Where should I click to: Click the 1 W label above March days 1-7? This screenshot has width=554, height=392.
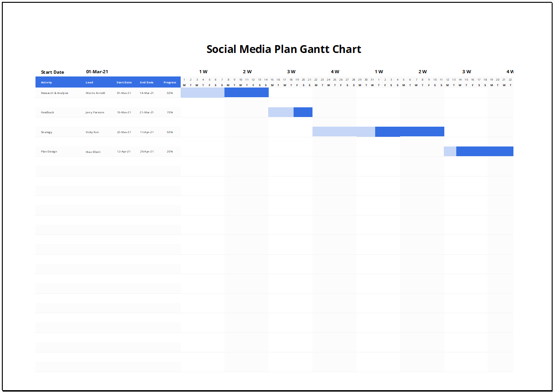203,72
